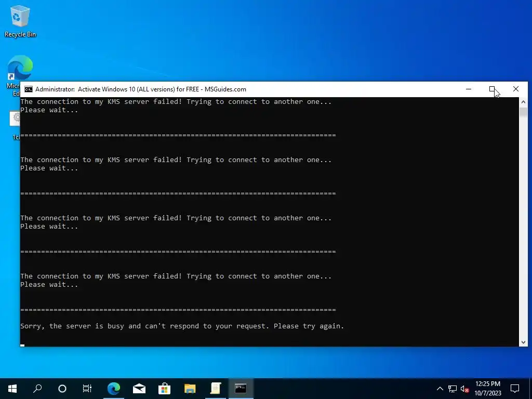Open clock showing 12:25 PM

(x=487, y=389)
